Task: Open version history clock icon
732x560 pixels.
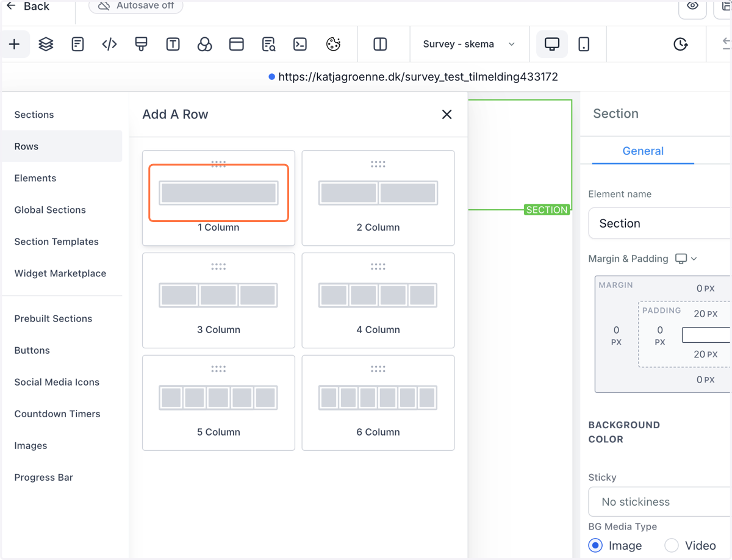Action: (x=680, y=44)
